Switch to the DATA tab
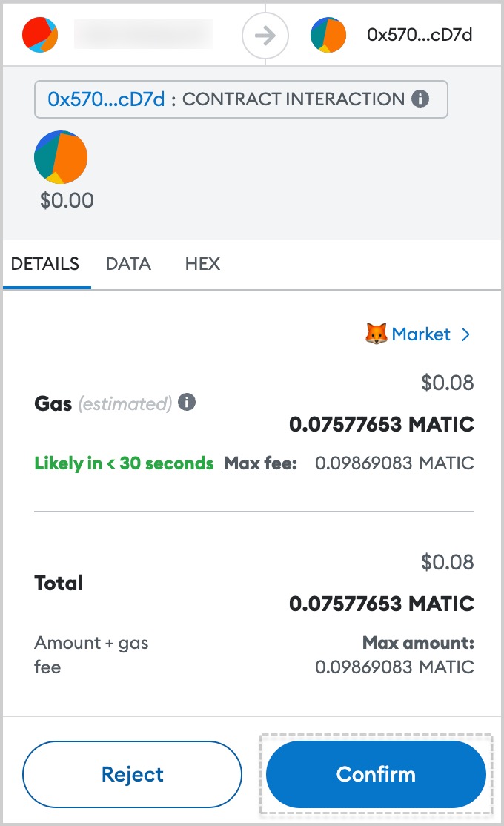504x826 pixels. pyautogui.click(x=128, y=263)
